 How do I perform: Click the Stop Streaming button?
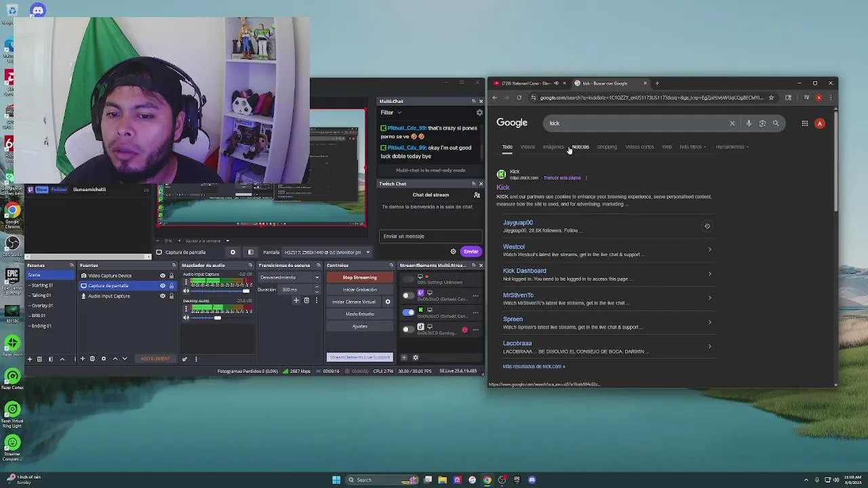click(x=359, y=277)
